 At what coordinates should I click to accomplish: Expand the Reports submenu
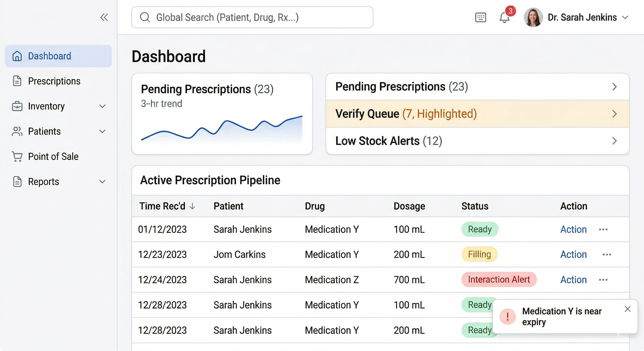tap(102, 182)
